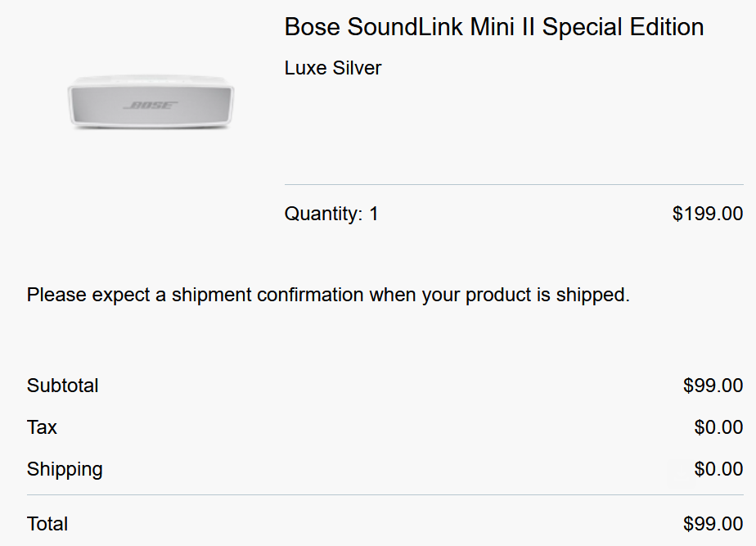This screenshot has height=546, width=756.
Task: Click the $99.00 subtotal amount
Action: [713, 386]
